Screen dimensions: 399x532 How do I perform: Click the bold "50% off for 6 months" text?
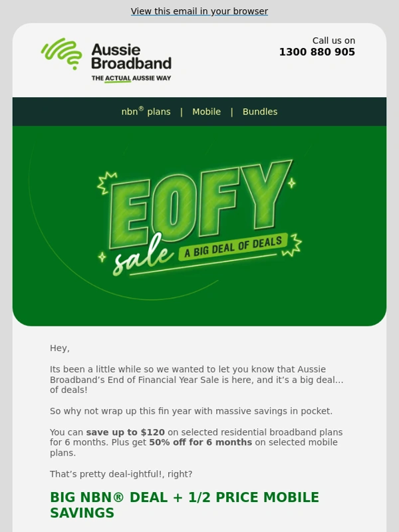click(200, 442)
